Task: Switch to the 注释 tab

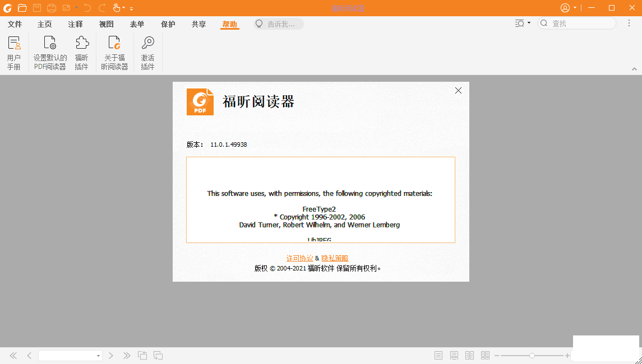Action: tap(75, 24)
